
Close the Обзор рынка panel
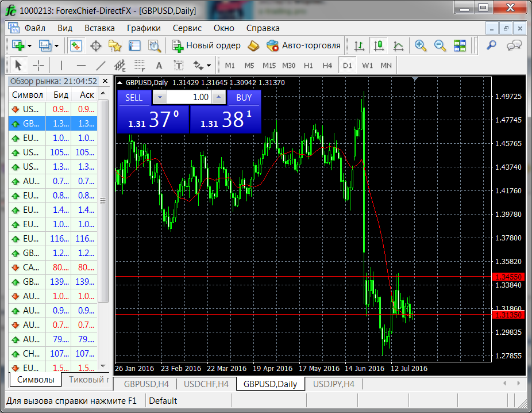coord(105,81)
